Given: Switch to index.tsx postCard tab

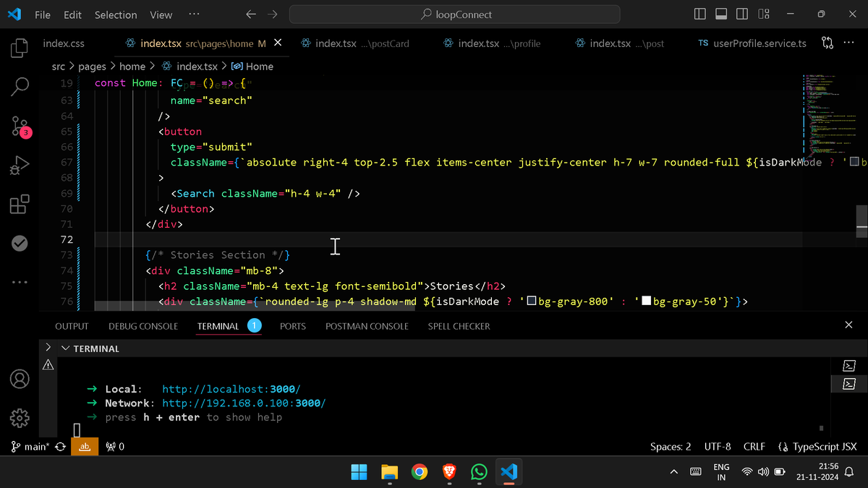Looking at the screenshot, I should [x=355, y=43].
